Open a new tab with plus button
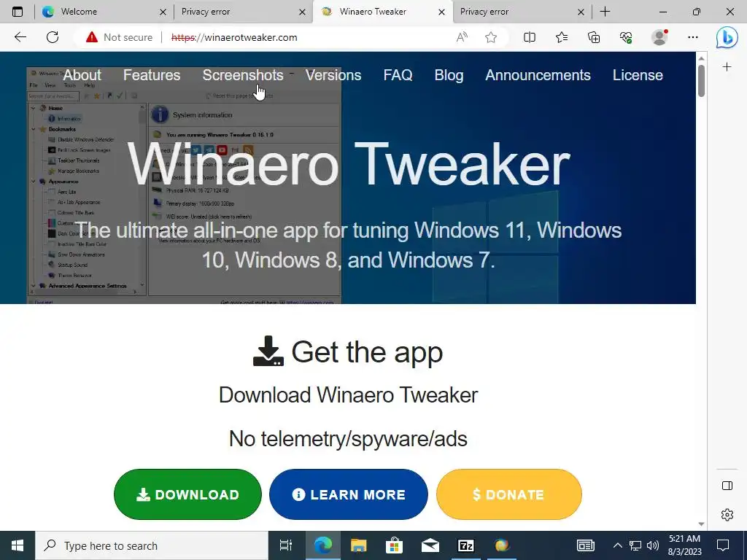747x560 pixels. (605, 12)
